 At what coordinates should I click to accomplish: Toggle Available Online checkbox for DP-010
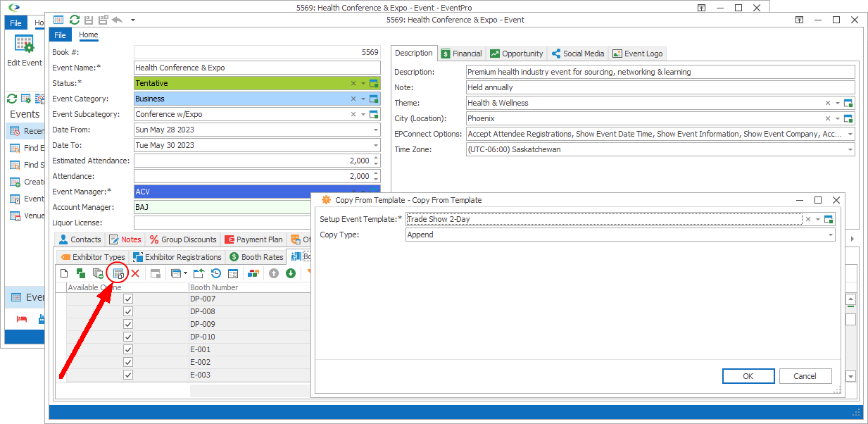[128, 337]
